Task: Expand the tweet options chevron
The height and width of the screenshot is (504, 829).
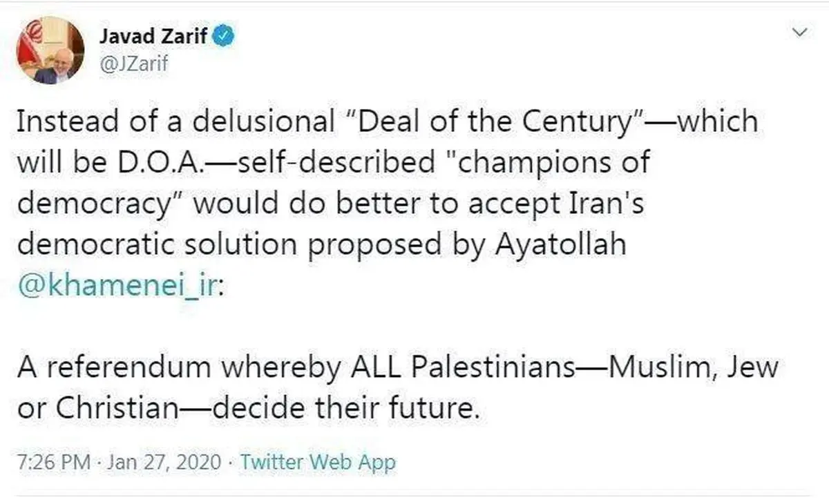Action: (800, 32)
